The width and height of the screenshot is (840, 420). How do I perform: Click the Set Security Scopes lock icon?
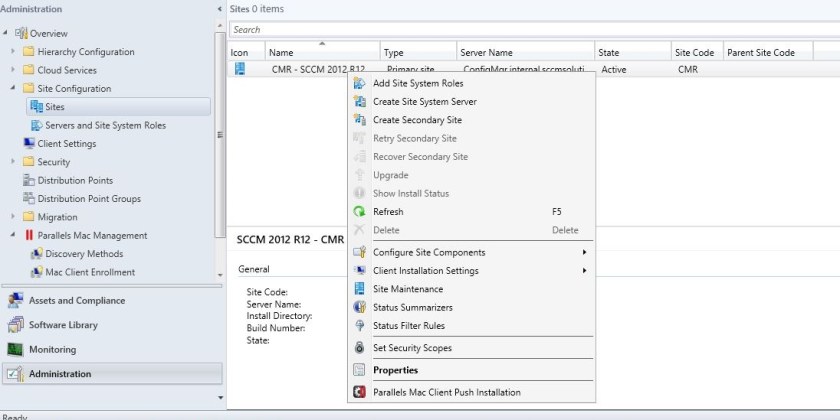point(360,348)
